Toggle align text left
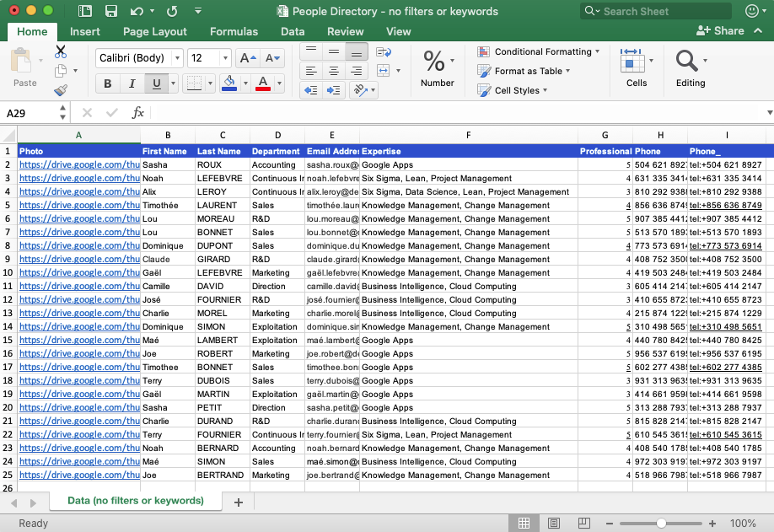Image resolution: width=774 pixels, height=532 pixels. pos(311,71)
